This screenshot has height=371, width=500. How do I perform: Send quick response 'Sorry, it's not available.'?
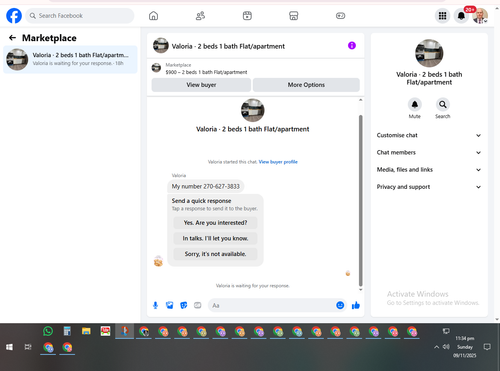tap(215, 254)
